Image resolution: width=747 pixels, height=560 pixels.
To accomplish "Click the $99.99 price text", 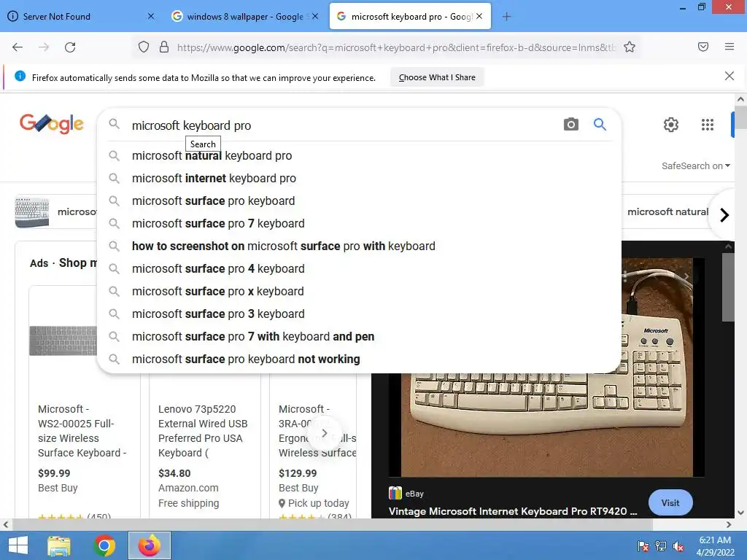I will click(54, 473).
